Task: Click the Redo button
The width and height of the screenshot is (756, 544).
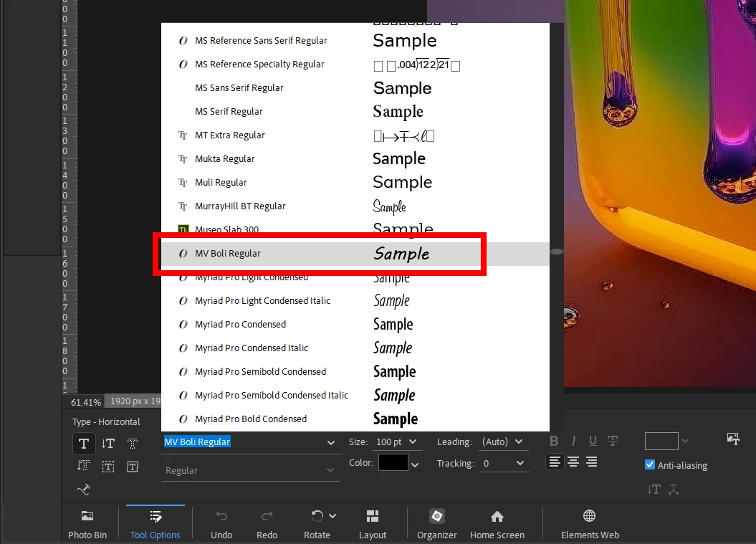Action: coord(267,524)
